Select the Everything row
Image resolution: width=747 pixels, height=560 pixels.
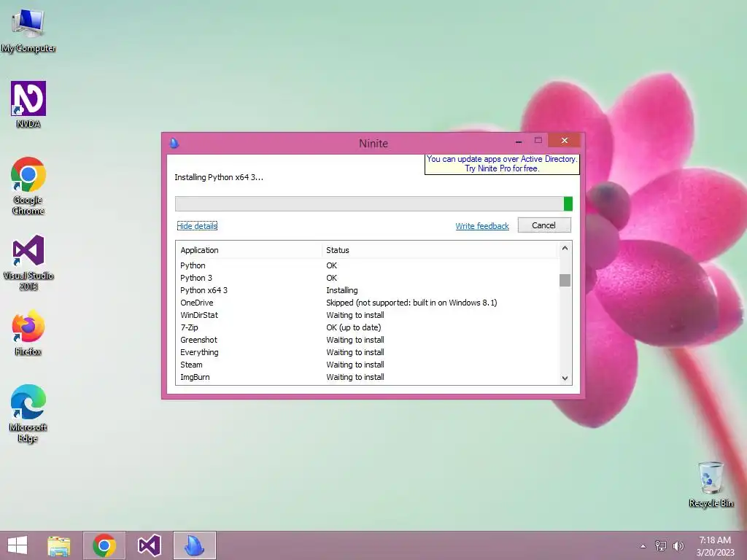pyautogui.click(x=368, y=352)
